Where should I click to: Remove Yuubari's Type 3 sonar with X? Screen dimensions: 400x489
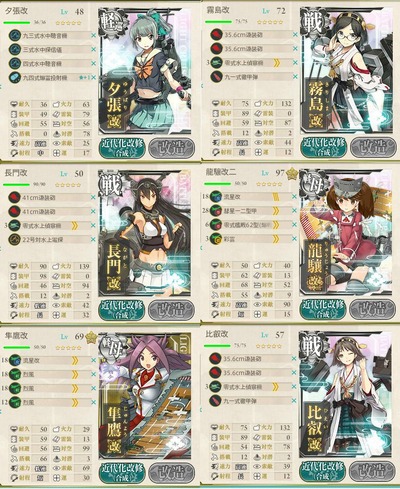click(x=93, y=49)
